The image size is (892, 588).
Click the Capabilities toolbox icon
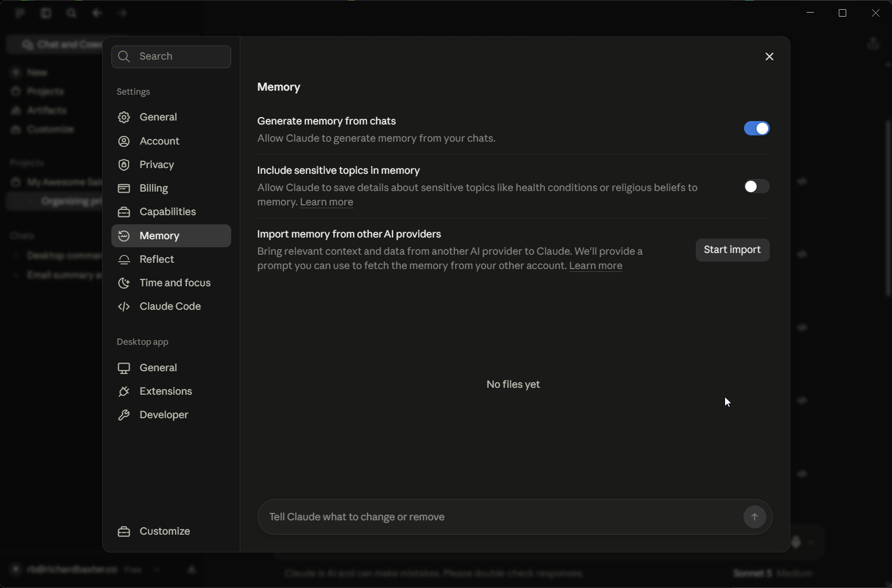tap(124, 212)
